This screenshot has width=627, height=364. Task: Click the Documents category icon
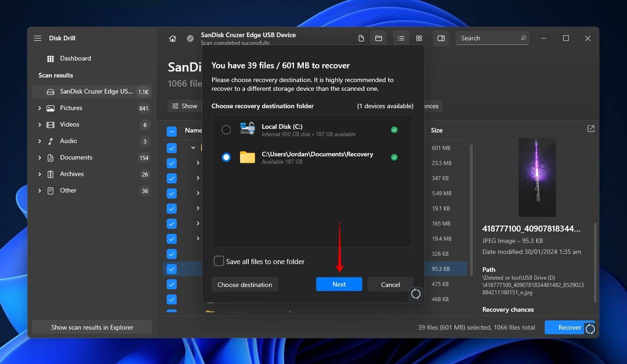pyautogui.click(x=50, y=158)
